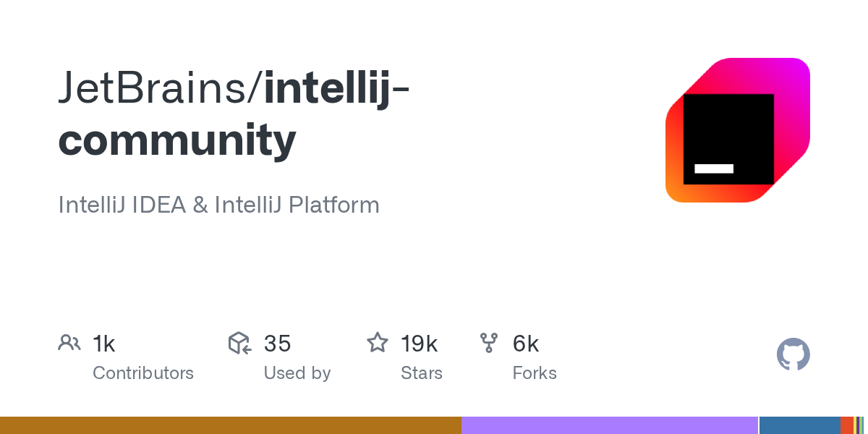Select the Contributors label

(x=143, y=373)
